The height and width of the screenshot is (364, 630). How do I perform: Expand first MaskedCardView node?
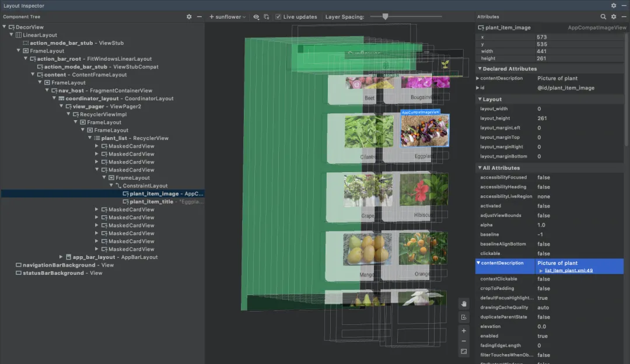tap(97, 146)
